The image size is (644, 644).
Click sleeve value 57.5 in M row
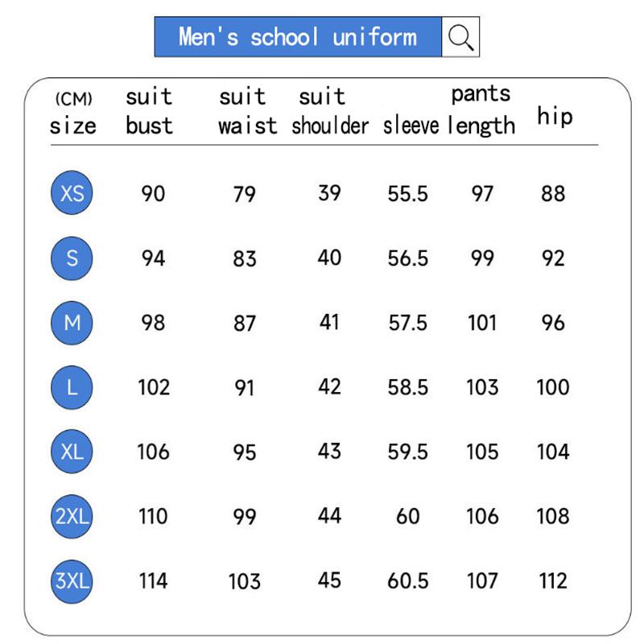(x=407, y=323)
